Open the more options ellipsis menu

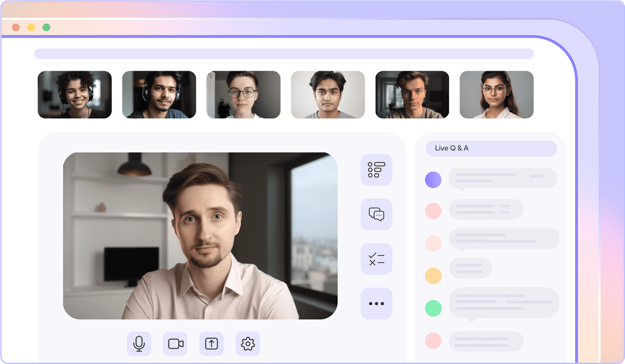376,303
